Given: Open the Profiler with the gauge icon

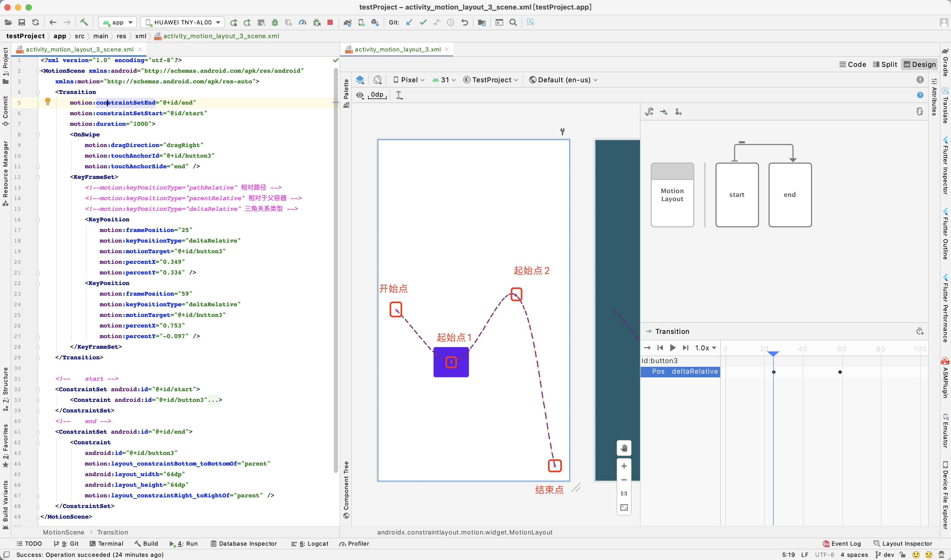Looking at the screenshot, I should 302,22.
